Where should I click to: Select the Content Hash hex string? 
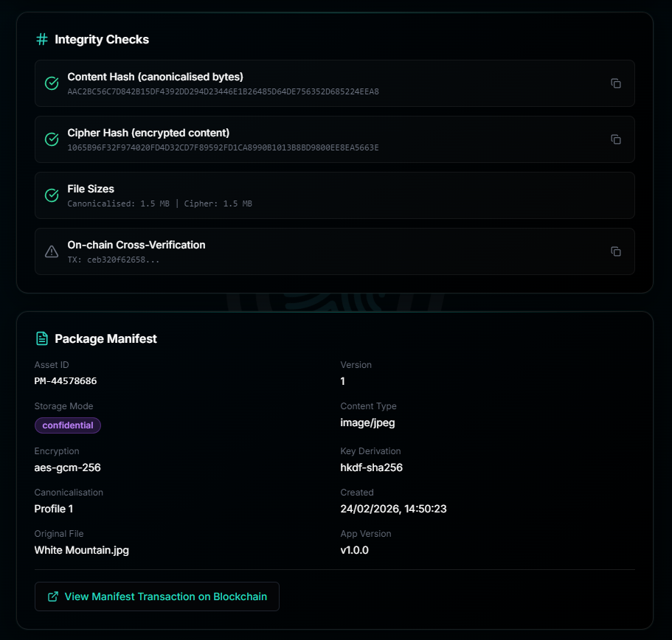223,91
